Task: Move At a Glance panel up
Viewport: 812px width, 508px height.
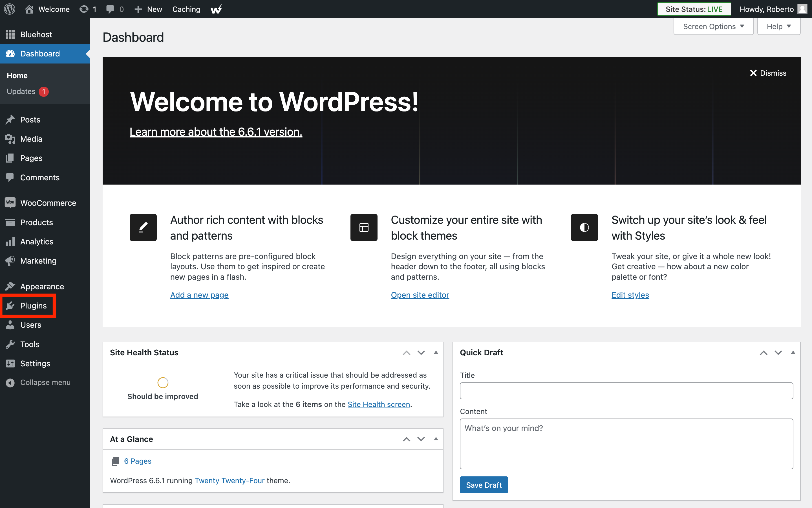Action: (406, 439)
